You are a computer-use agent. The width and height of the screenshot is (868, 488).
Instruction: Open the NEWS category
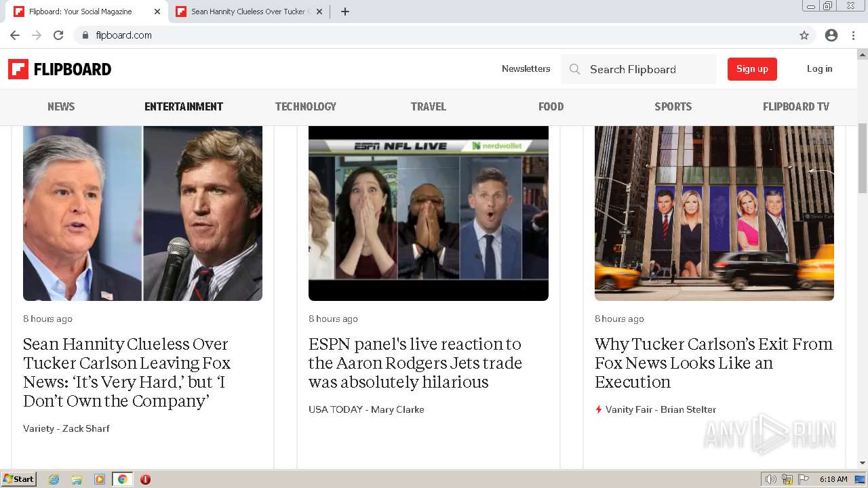tap(61, 106)
